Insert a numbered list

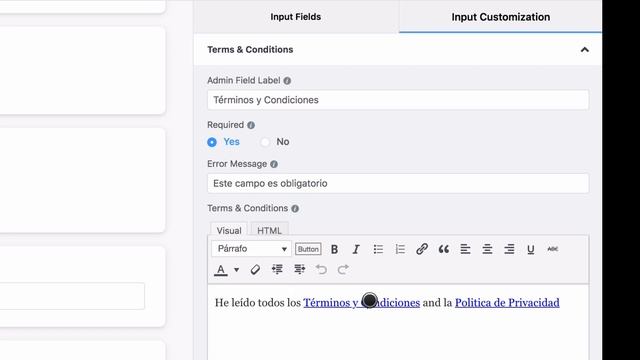pyautogui.click(x=400, y=249)
